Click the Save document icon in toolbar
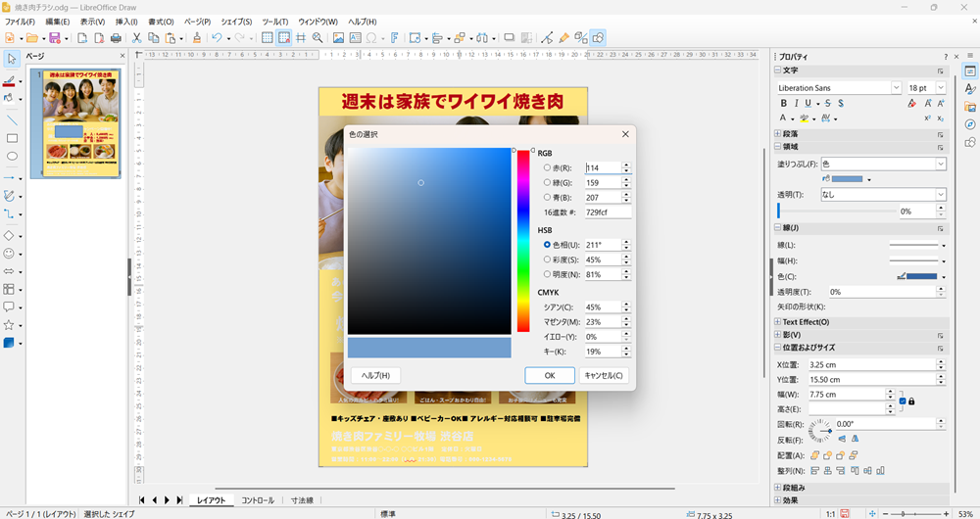Image resolution: width=980 pixels, height=519 pixels. 54,38
